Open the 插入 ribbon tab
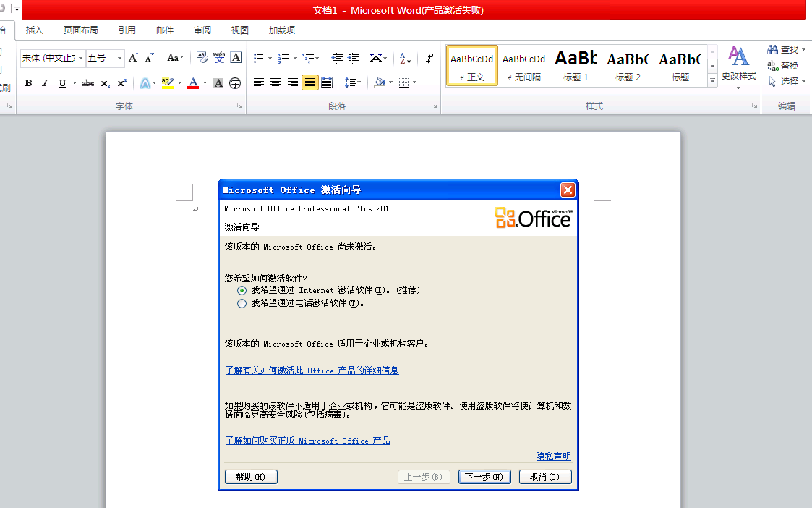812x508 pixels. pos(34,30)
